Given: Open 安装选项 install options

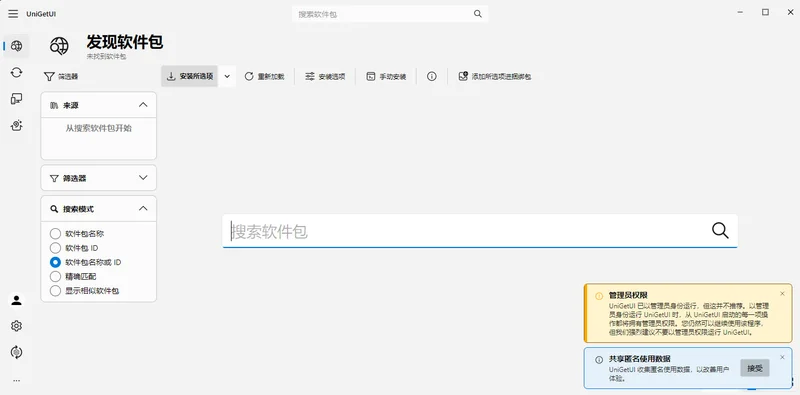Looking at the screenshot, I should click(325, 77).
